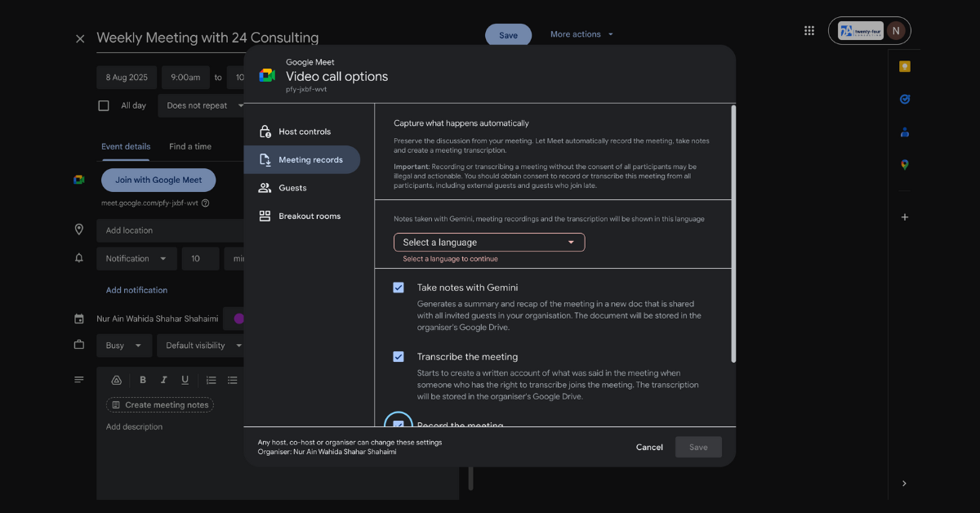Viewport: 980px width, 513px height.
Task: Open the Busy availability dropdown
Action: 123,346
